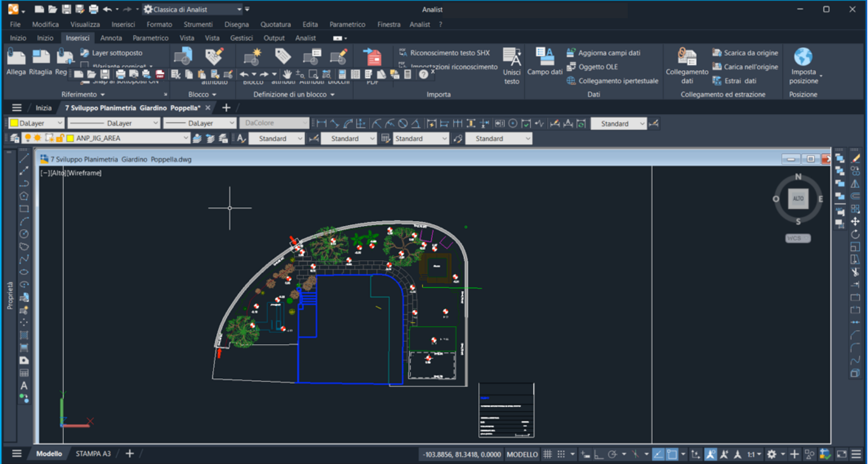Viewport: 868px width, 464px height.
Task: Switch to the STAMPA A3 layout tab
Action: tap(93, 454)
